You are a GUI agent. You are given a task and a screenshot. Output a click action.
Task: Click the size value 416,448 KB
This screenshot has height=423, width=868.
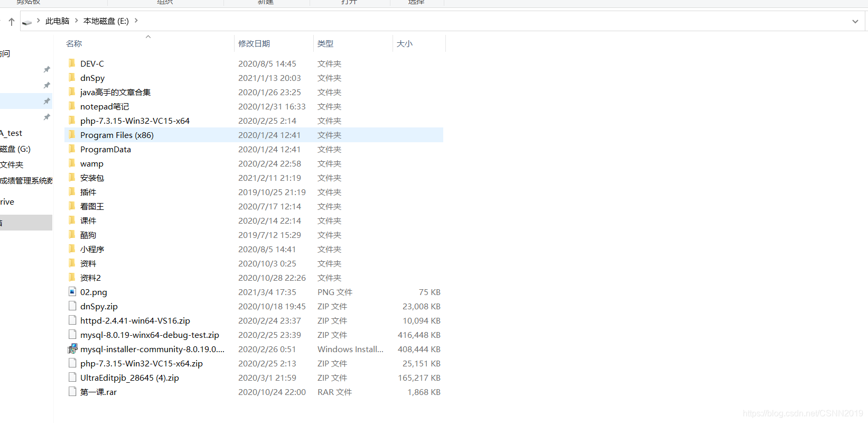tap(419, 335)
